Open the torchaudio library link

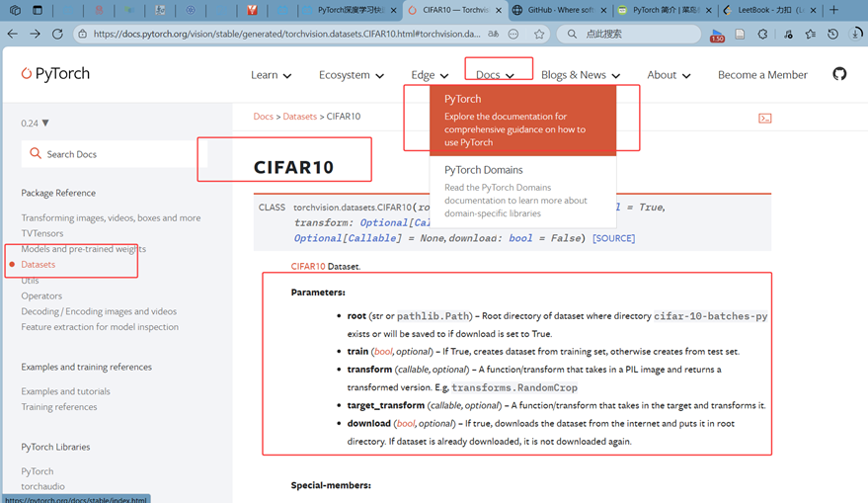(x=42, y=486)
